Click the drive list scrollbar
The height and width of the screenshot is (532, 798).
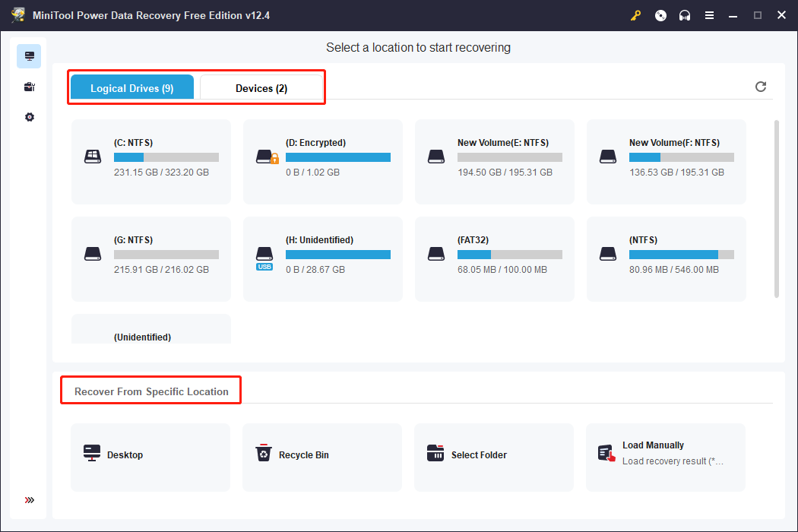pos(777,209)
